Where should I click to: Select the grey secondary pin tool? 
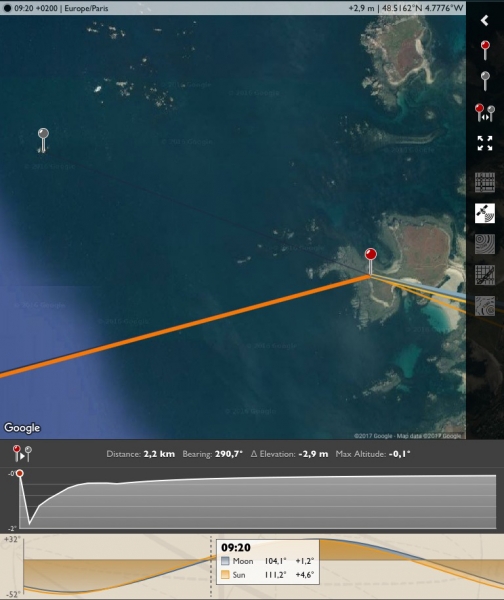tap(485, 81)
